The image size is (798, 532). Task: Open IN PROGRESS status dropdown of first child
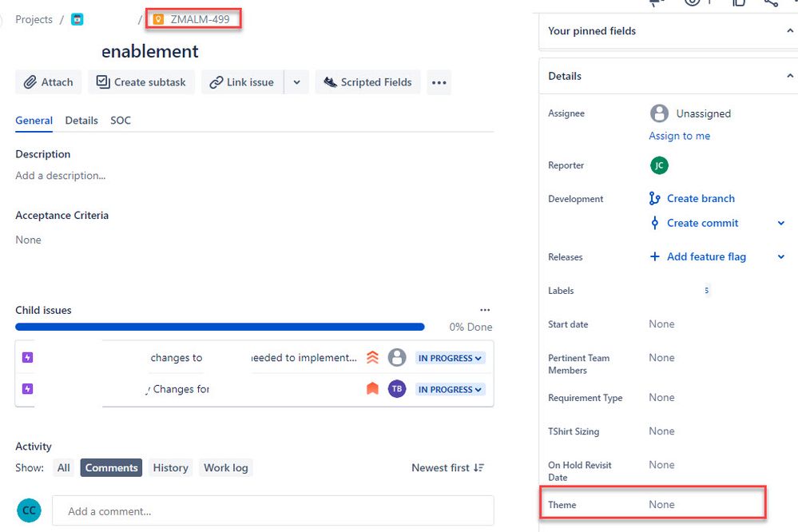[450, 359]
